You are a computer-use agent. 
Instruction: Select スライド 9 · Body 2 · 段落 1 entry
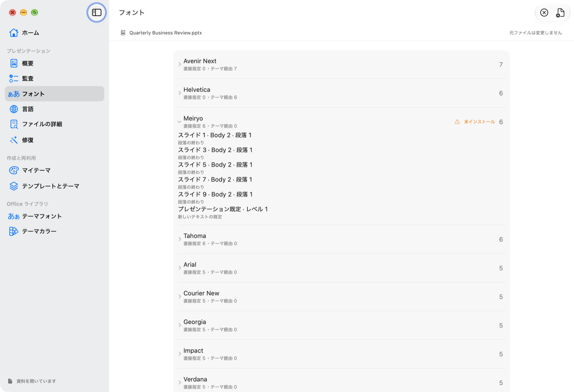point(215,194)
